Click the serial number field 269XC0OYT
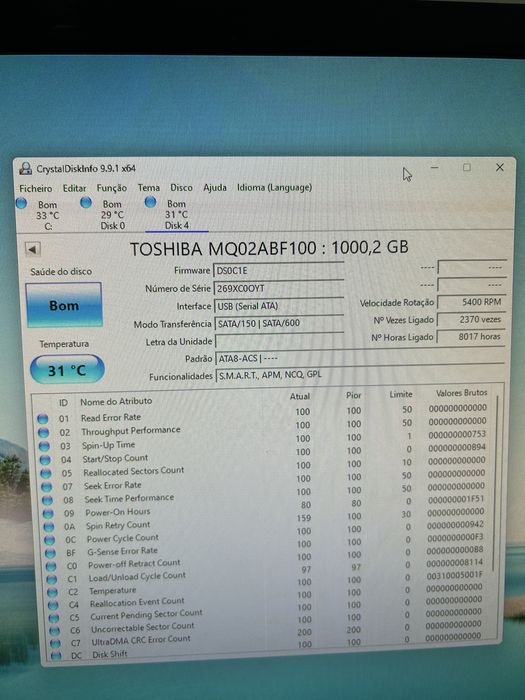The height and width of the screenshot is (700, 525). pos(279,288)
